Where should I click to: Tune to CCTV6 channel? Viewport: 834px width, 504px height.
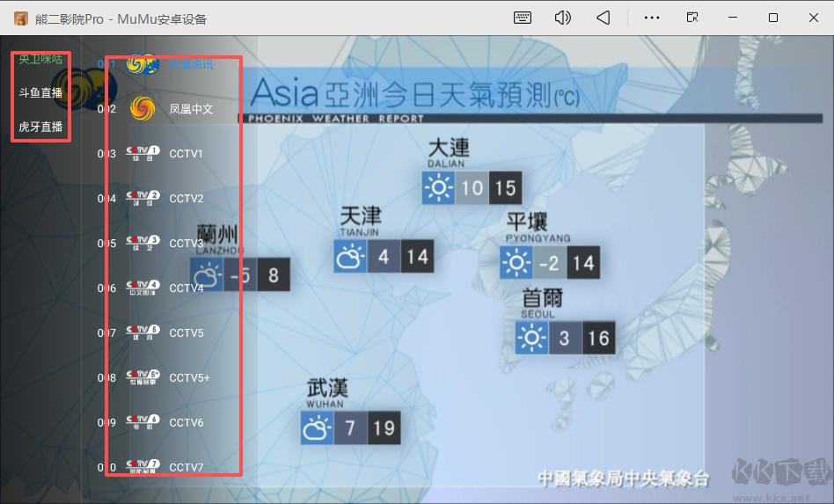pos(186,423)
